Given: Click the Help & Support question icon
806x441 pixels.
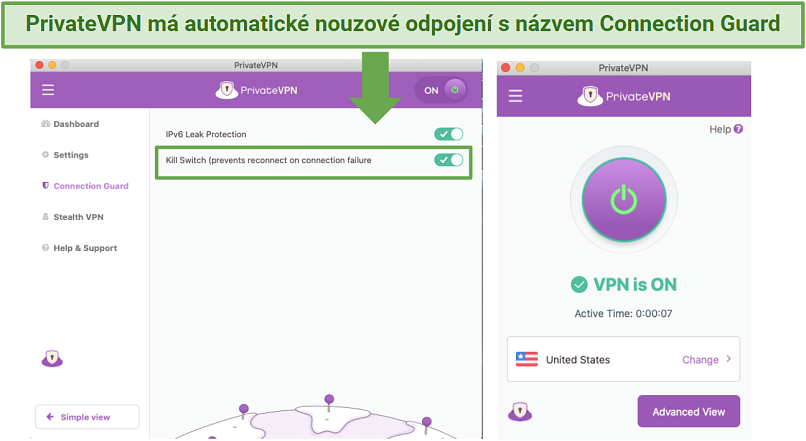Looking at the screenshot, I should 45,248.
